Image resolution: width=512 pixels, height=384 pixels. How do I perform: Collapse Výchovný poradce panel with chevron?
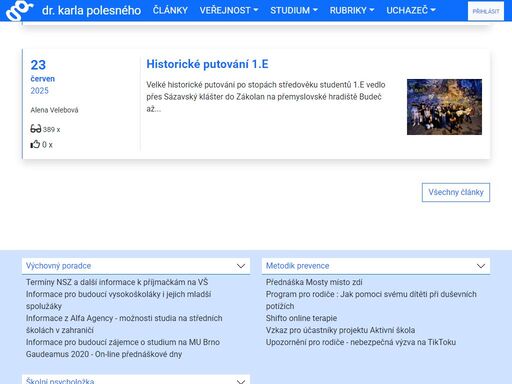click(241, 266)
